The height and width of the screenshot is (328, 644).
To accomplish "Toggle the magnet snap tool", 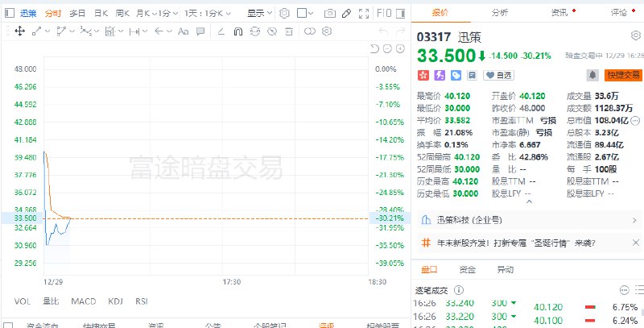I will pos(237,31).
